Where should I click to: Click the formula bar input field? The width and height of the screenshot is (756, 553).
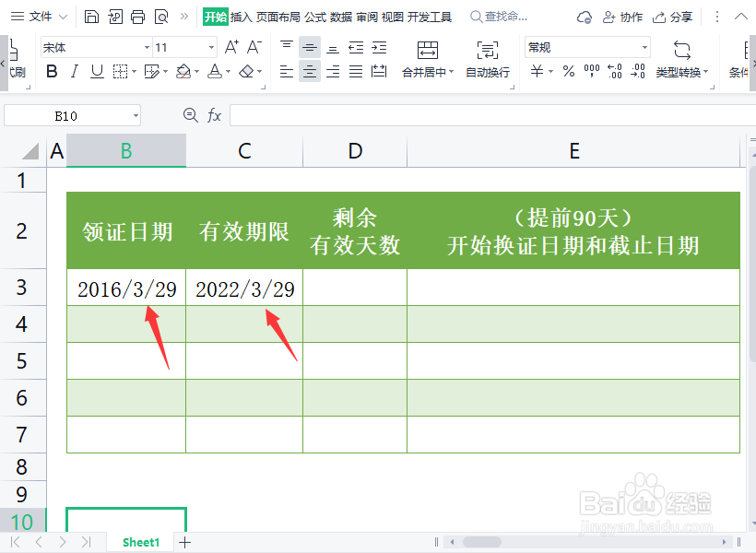point(492,115)
